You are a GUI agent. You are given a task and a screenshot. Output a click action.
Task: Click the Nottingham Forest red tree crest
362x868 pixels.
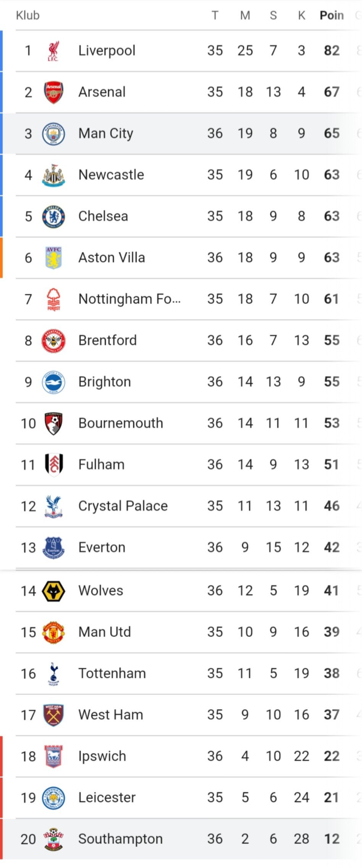pyautogui.click(x=53, y=299)
